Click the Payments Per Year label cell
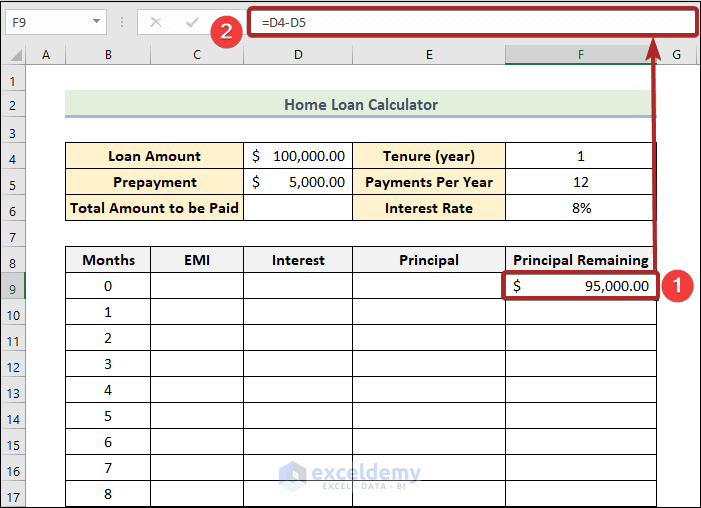The width and height of the screenshot is (701, 508). [x=429, y=182]
